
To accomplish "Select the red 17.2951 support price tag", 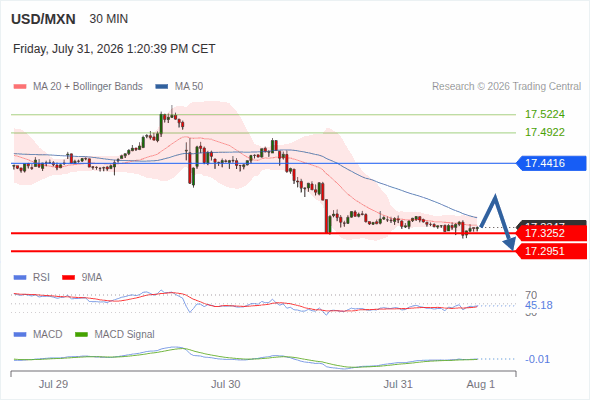I will pos(551,251).
